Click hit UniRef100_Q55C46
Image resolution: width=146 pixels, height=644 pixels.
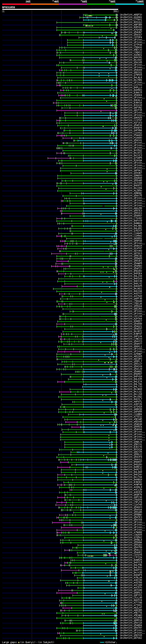[x=131, y=256]
